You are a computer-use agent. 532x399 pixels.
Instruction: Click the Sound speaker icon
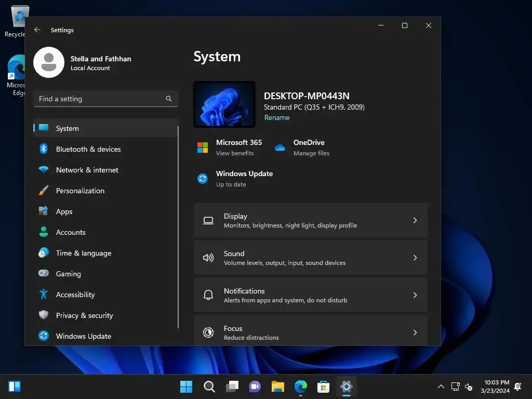208,258
